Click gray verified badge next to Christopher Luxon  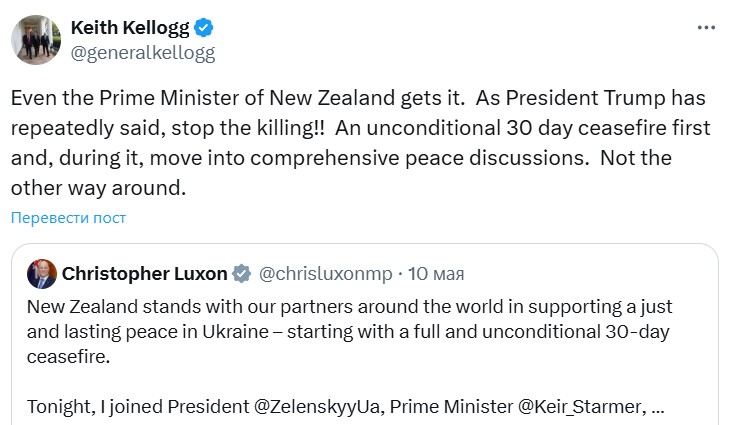point(241,274)
